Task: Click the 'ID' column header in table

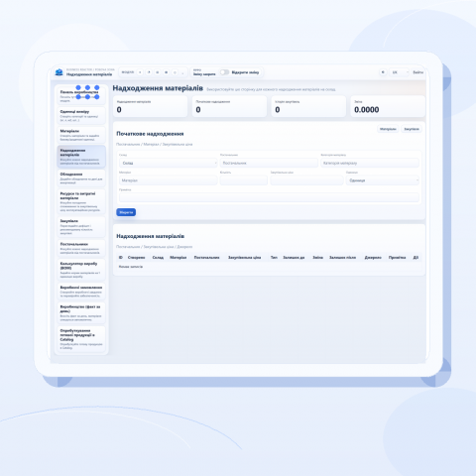Action: tap(121, 258)
